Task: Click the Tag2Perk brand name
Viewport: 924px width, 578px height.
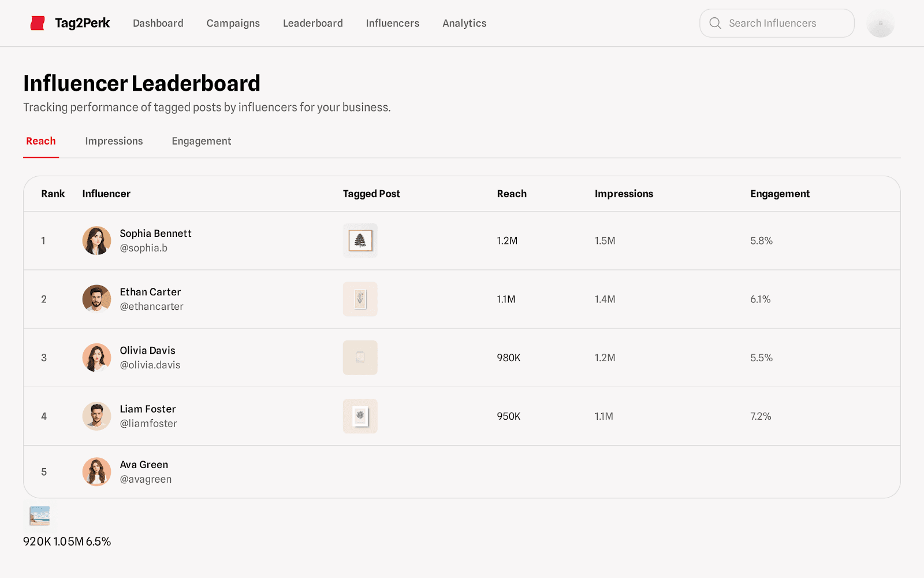Action: pyautogui.click(x=83, y=23)
